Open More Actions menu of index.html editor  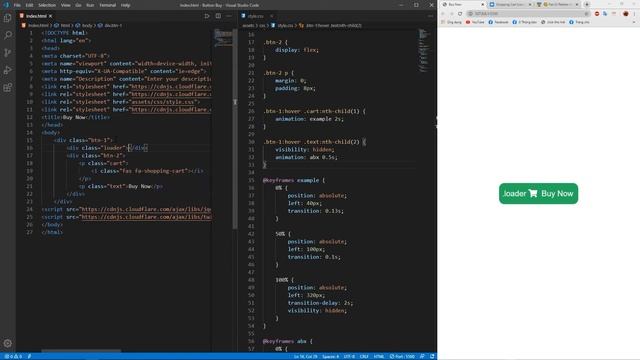229,16
